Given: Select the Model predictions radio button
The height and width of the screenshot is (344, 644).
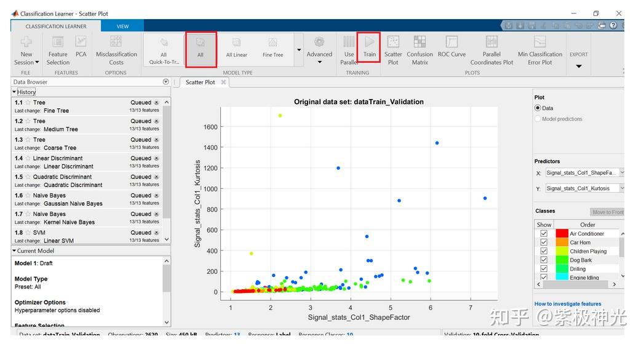Looking at the screenshot, I should pos(538,119).
